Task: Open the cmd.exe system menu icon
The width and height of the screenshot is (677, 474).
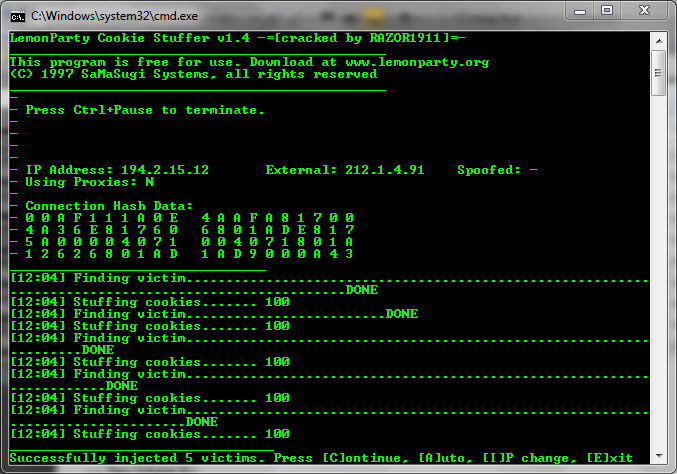Action: click(x=18, y=17)
